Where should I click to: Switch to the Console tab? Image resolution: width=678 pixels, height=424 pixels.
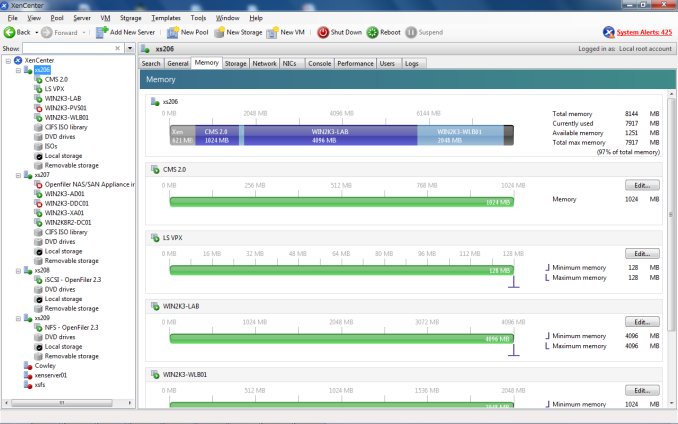pyautogui.click(x=319, y=64)
